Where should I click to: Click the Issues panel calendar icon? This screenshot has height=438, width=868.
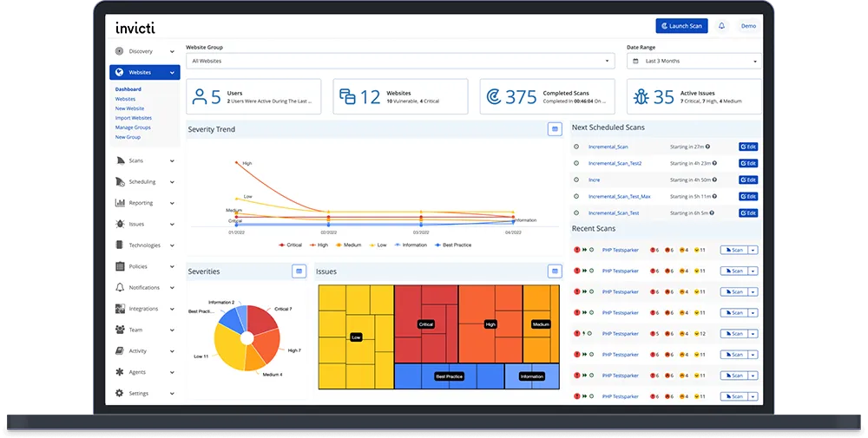pyautogui.click(x=555, y=271)
